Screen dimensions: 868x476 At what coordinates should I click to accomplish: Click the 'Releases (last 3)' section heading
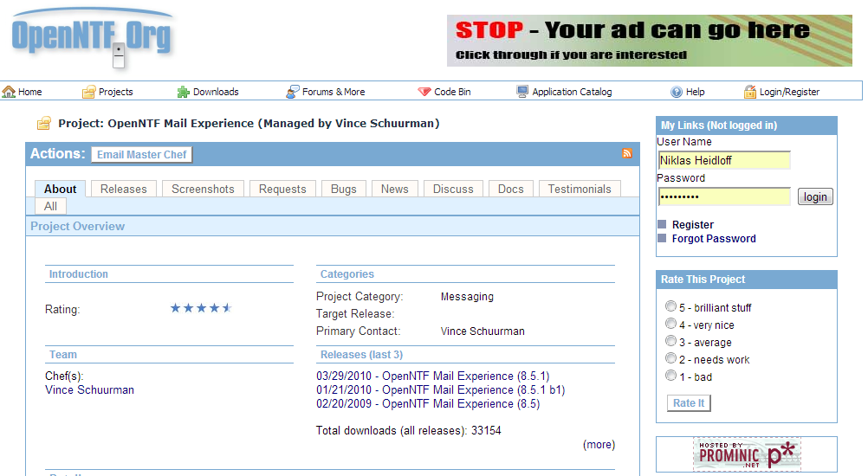361,354
